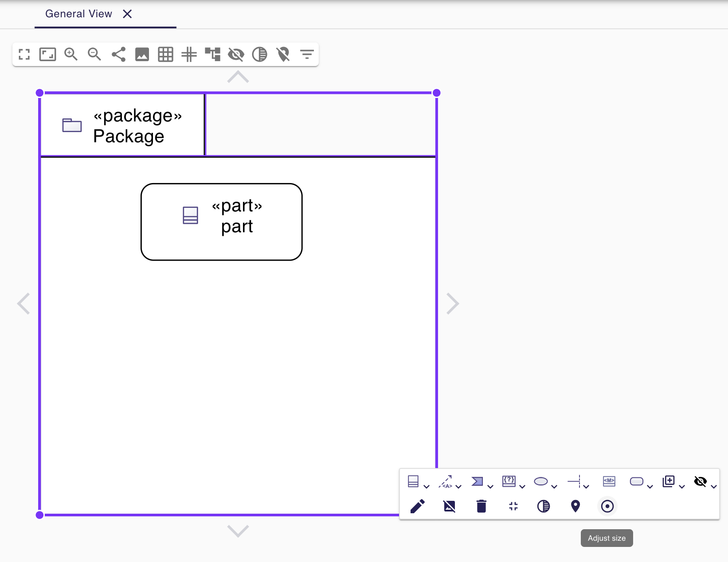Select the Zoom Out magnifier tool
The height and width of the screenshot is (562, 728).
click(94, 54)
